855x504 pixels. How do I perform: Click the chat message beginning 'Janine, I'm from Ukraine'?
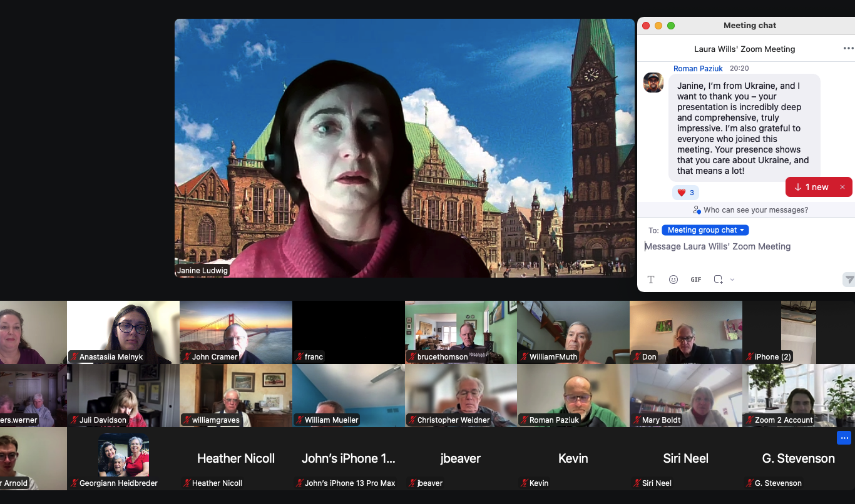[x=744, y=128]
